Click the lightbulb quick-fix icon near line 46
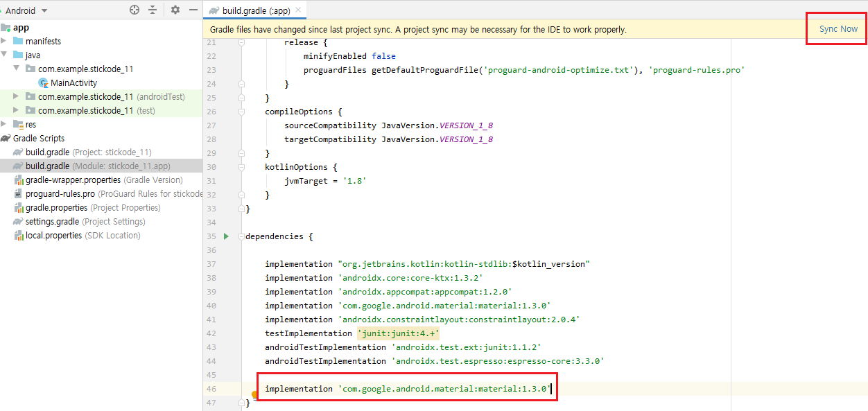The width and height of the screenshot is (868, 411). [x=255, y=395]
